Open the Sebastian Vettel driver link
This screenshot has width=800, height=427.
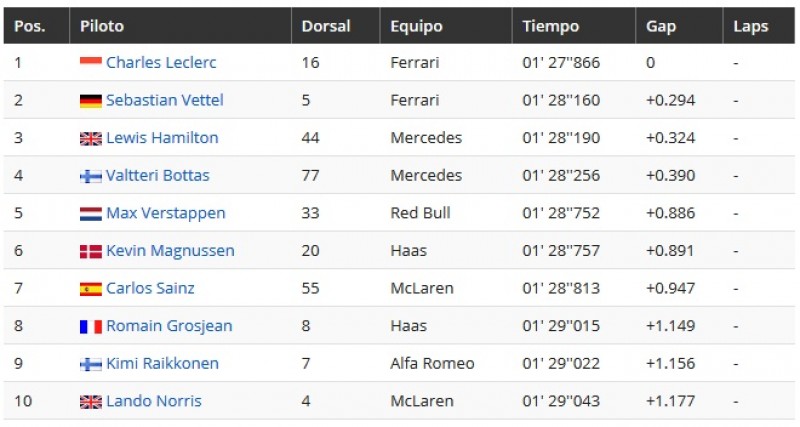[165, 100]
